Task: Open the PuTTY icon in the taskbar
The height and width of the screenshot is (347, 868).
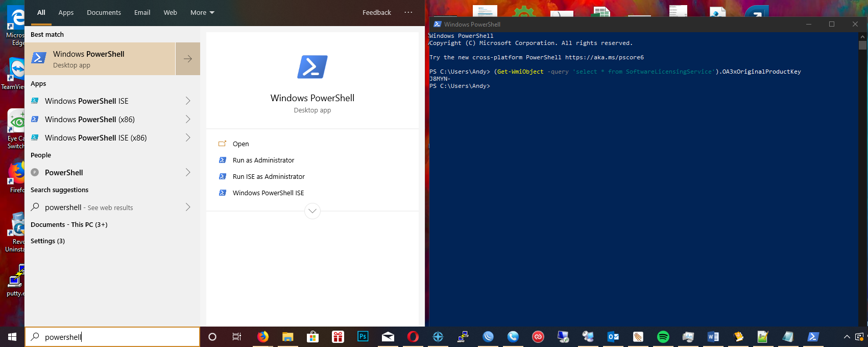Action: click(463, 337)
